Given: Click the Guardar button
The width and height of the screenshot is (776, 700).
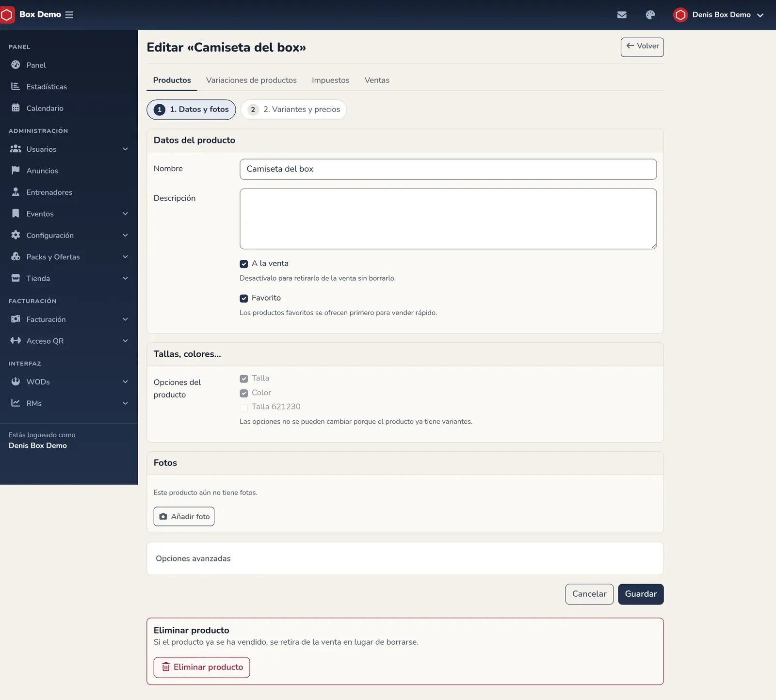Looking at the screenshot, I should pos(641,594).
